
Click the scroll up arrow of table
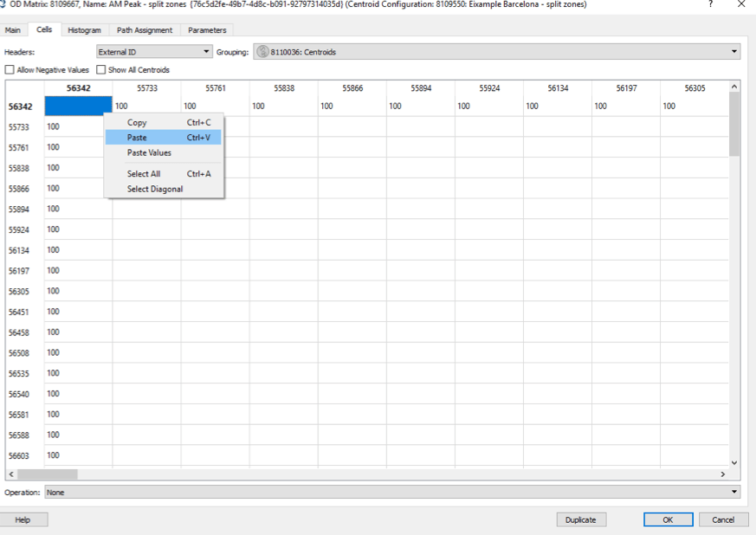pyautogui.click(x=734, y=87)
